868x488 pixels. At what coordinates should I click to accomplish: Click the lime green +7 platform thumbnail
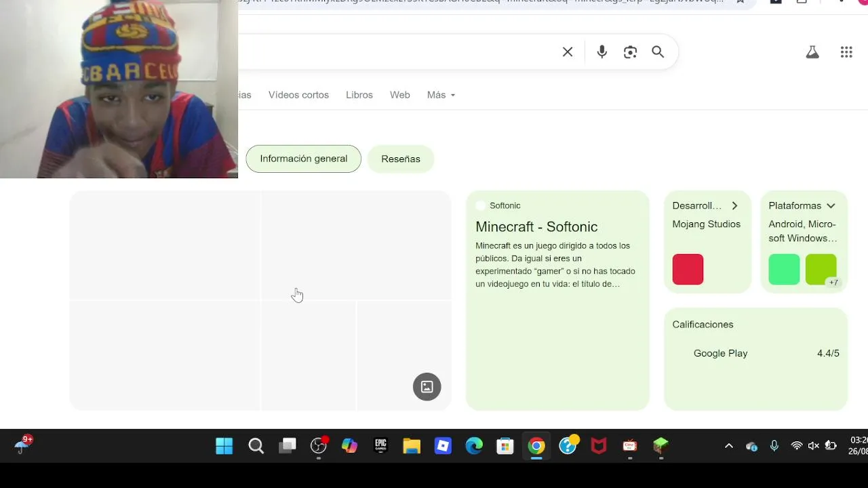tap(821, 269)
